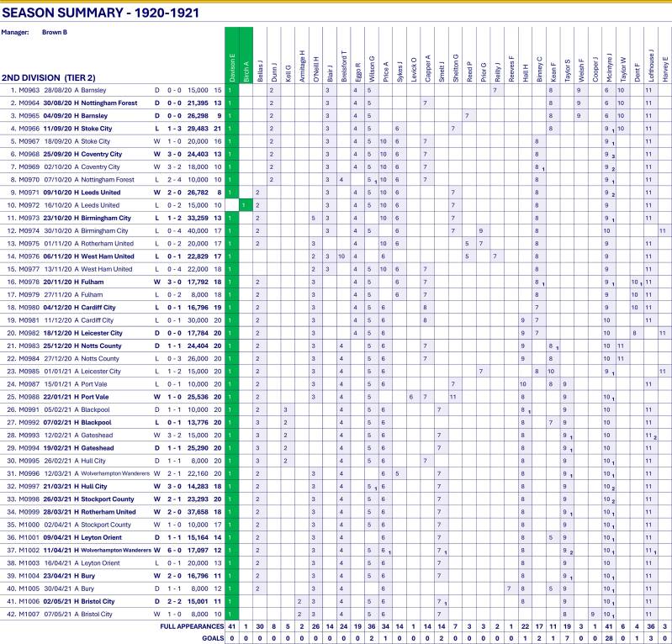Click McIntyre J's 28 goals total
This screenshot has width=672, height=644.
pyautogui.click(x=609, y=638)
